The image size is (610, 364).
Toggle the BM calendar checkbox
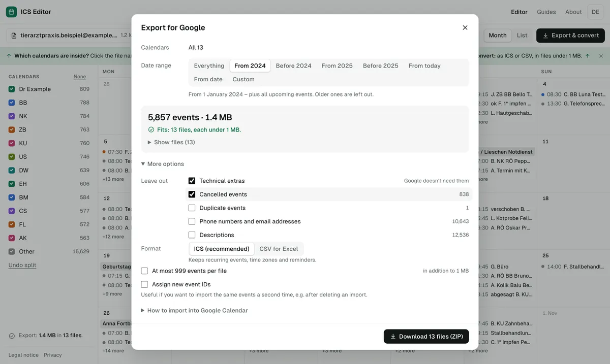coord(12,197)
